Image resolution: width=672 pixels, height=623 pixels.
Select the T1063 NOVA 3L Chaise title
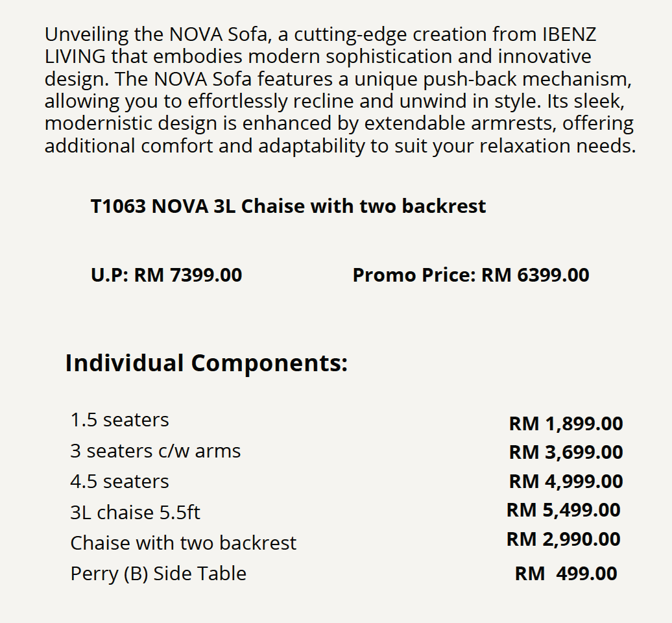click(288, 206)
